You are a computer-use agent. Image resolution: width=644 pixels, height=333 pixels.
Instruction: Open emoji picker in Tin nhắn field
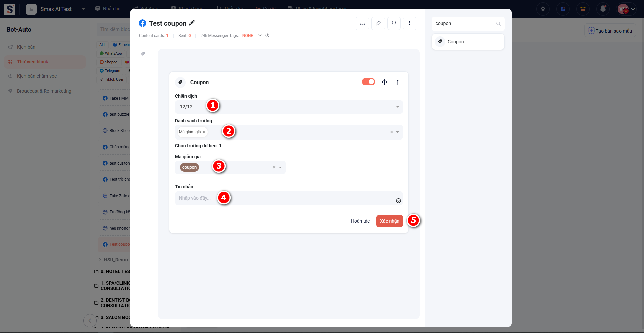(398, 201)
